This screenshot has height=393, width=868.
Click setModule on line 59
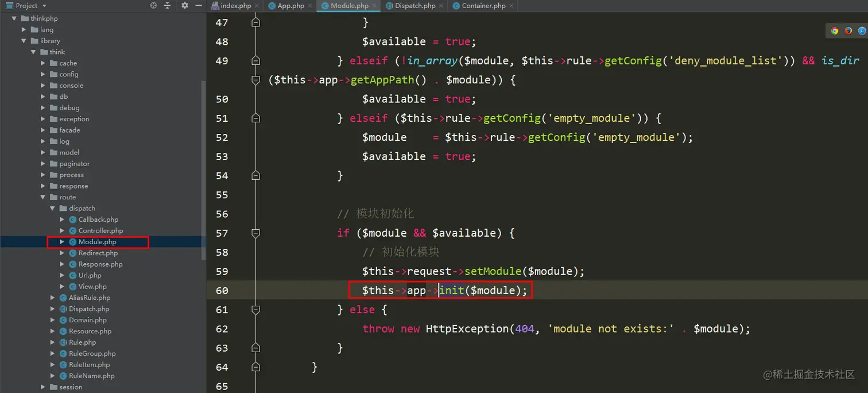[x=493, y=272]
